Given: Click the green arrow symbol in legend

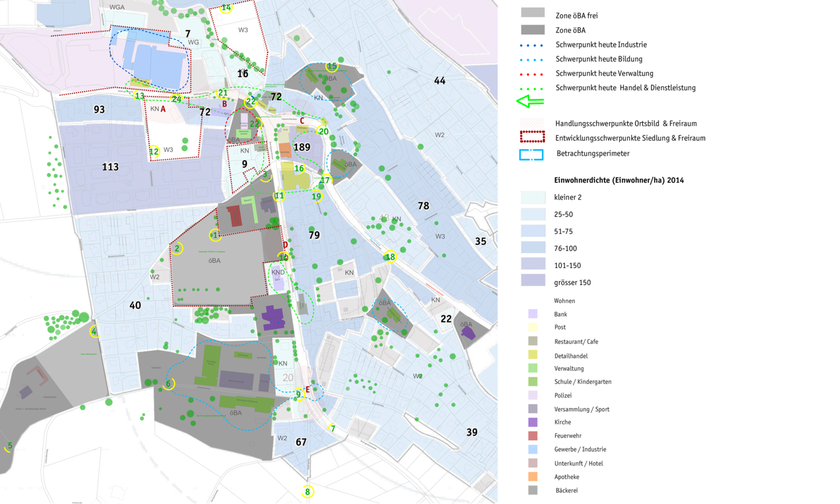Looking at the screenshot, I should click(531, 101).
